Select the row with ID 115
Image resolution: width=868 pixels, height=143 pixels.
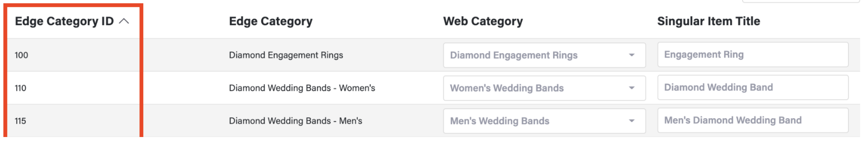tap(20, 121)
